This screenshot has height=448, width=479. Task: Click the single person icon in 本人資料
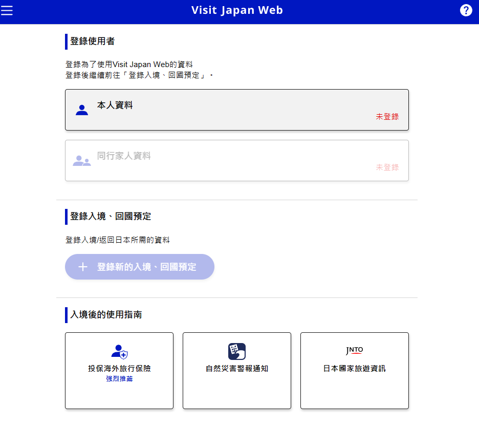[x=81, y=110]
